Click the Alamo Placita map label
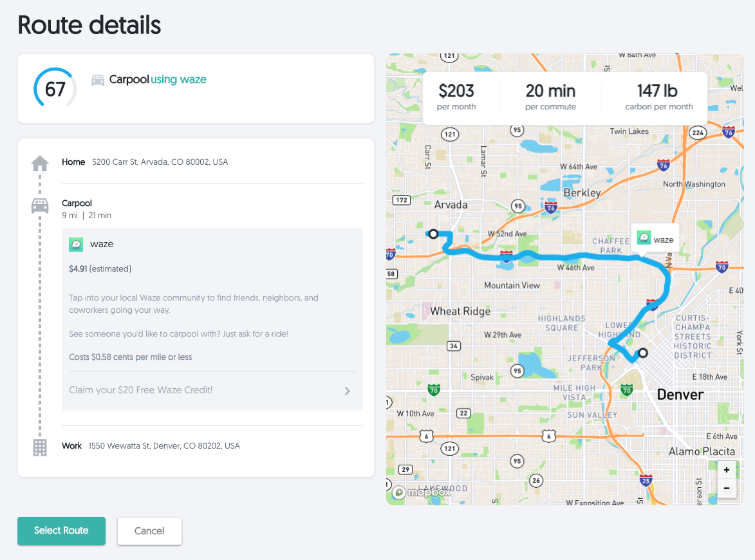 coord(702,451)
